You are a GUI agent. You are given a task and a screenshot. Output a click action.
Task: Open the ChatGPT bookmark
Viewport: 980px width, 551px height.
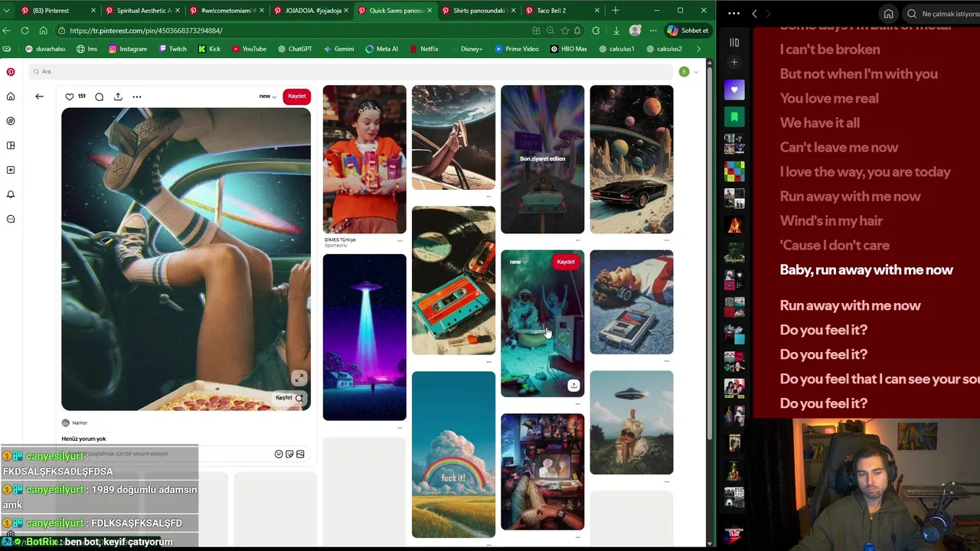pos(294,49)
